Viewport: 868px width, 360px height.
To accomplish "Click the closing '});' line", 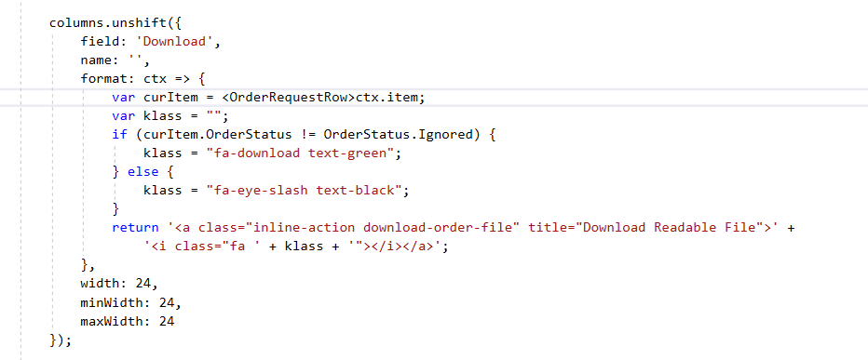I will pyautogui.click(x=61, y=340).
